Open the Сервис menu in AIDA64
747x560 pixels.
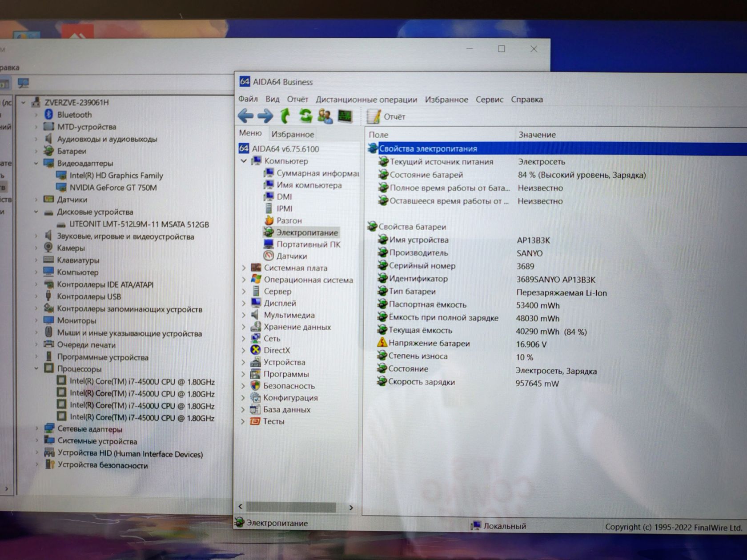coord(490,100)
